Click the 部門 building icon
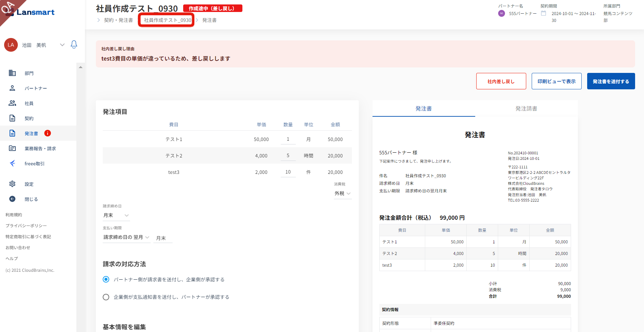This screenshot has width=644, height=332. tap(12, 73)
